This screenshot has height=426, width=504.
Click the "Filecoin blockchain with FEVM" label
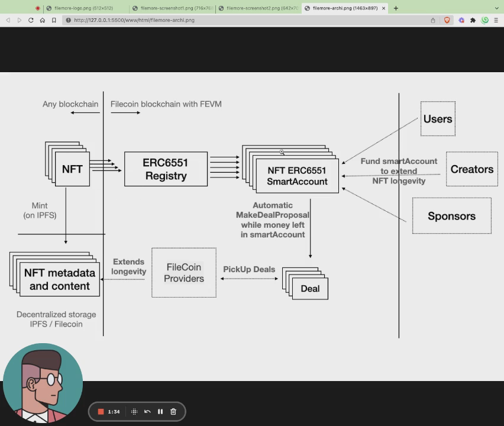coord(166,104)
